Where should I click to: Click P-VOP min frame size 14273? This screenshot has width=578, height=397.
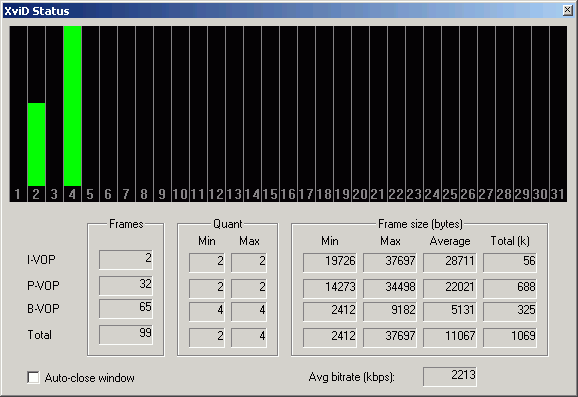(x=330, y=288)
